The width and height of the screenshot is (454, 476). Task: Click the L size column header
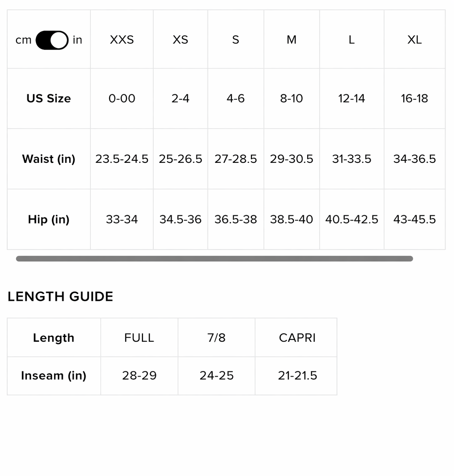click(x=352, y=40)
